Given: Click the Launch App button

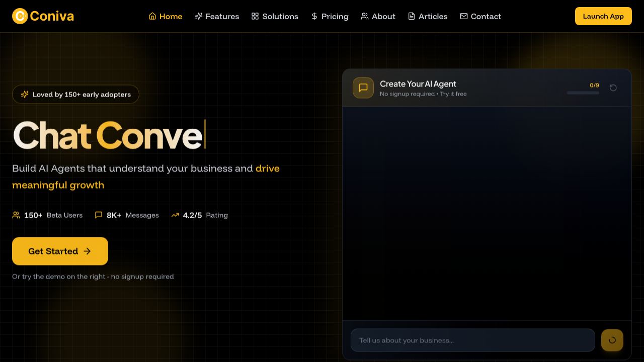Looking at the screenshot, I should (603, 16).
